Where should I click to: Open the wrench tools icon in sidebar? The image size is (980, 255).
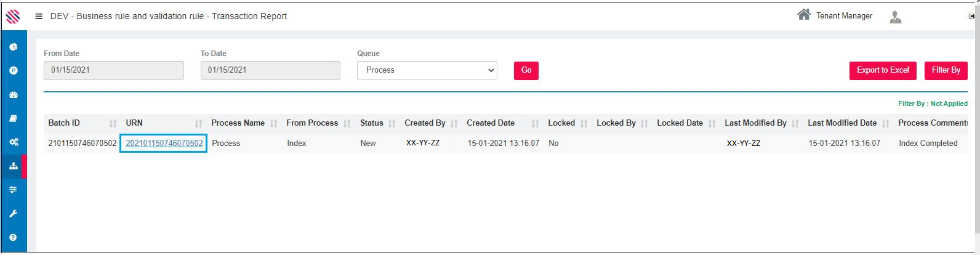coord(13,214)
